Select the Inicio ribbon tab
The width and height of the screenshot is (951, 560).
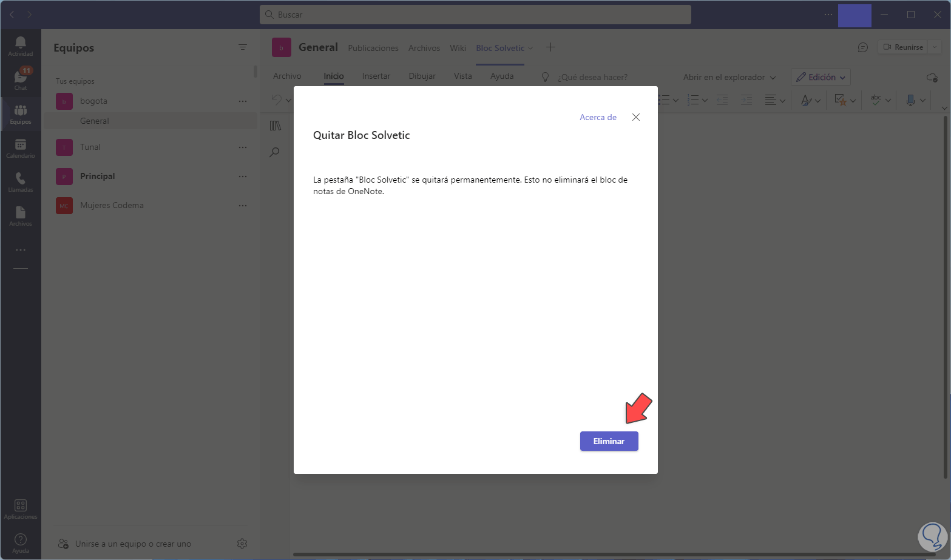pyautogui.click(x=334, y=76)
